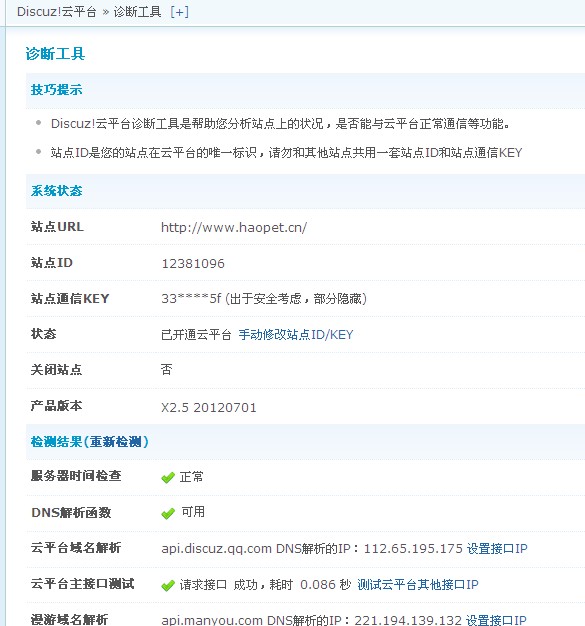Click the 服务器时间检查 row label

(x=76, y=476)
